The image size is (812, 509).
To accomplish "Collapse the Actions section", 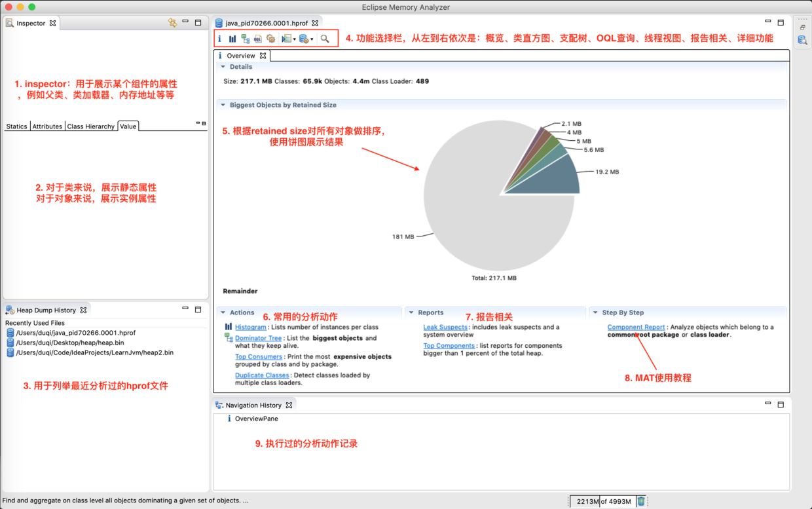I will point(223,312).
